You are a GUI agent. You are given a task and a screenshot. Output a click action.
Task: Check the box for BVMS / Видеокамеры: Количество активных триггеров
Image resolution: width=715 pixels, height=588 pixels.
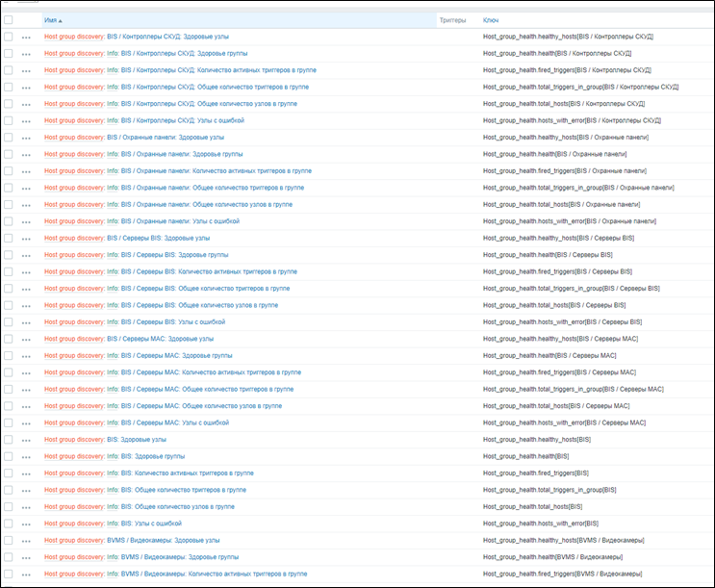(x=9, y=574)
